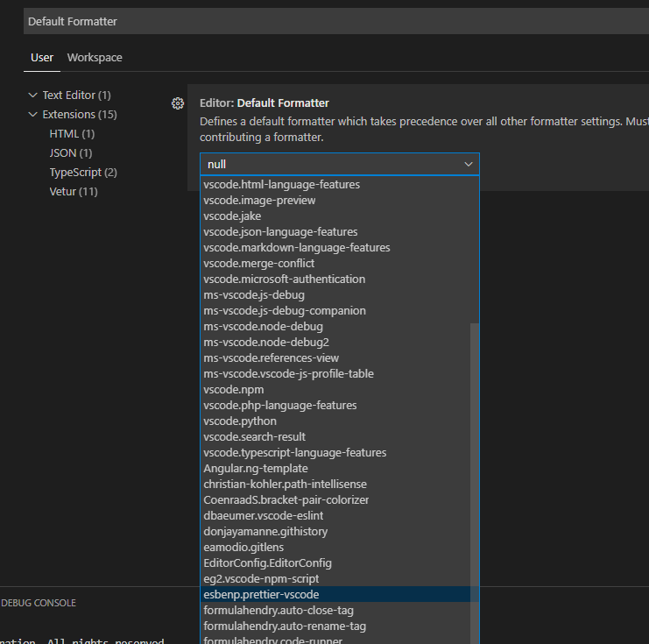The image size is (649, 644).
Task: Open the Default Formatter setting gear menu
Action: point(178,103)
